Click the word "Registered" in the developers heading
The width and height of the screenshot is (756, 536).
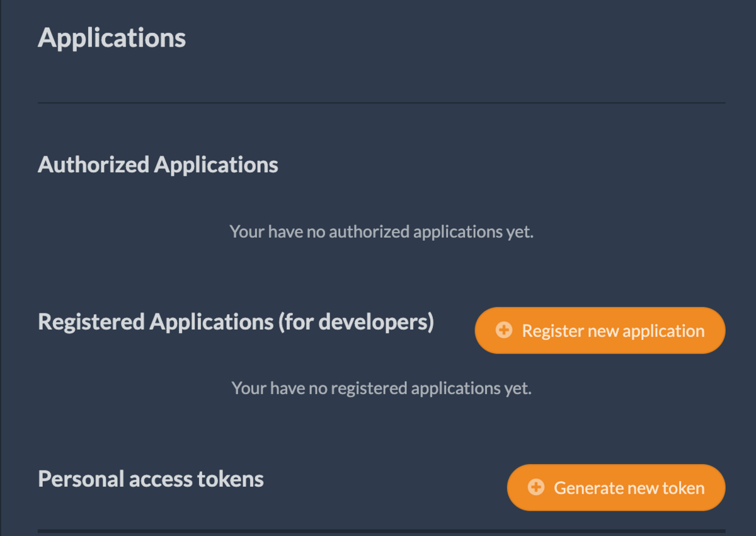click(x=91, y=322)
